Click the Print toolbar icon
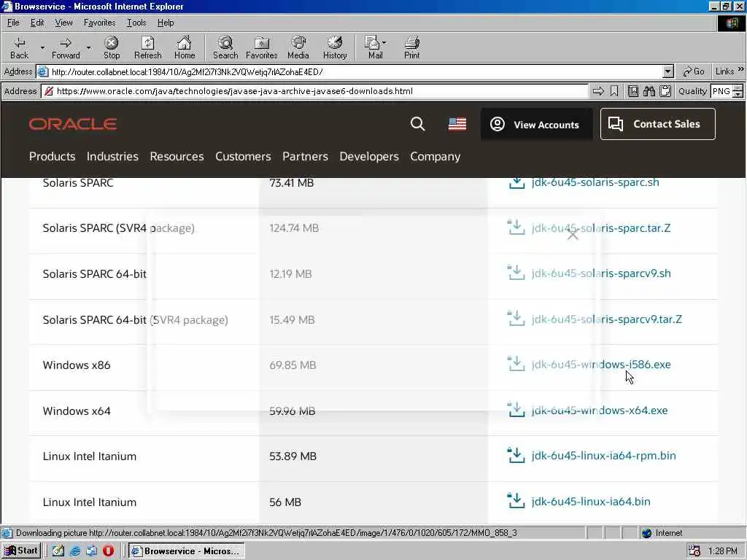The height and width of the screenshot is (560, 747). [411, 47]
